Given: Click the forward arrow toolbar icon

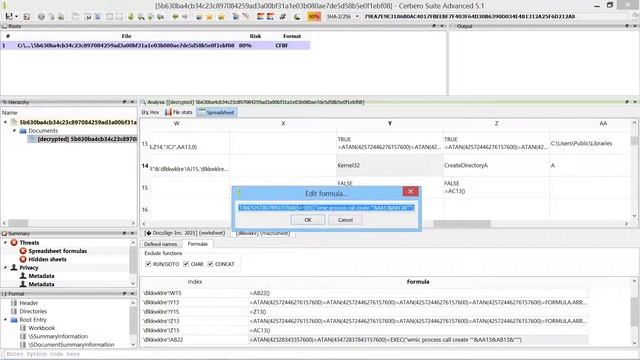Looking at the screenshot, I should coord(184,17).
